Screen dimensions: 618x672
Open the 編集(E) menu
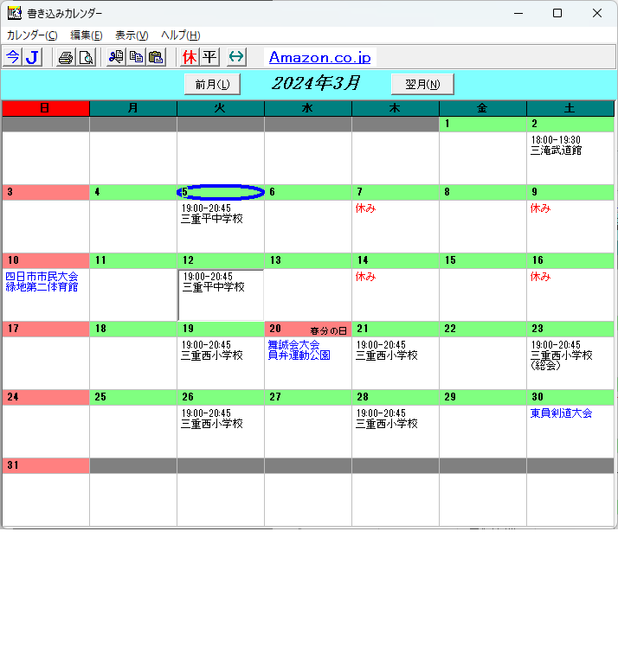point(86,35)
